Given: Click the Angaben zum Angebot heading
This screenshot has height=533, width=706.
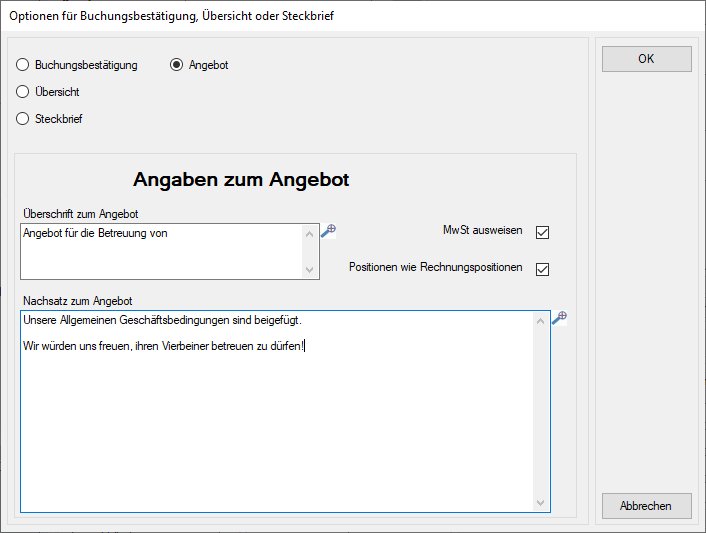Looking at the screenshot, I should pos(241,180).
